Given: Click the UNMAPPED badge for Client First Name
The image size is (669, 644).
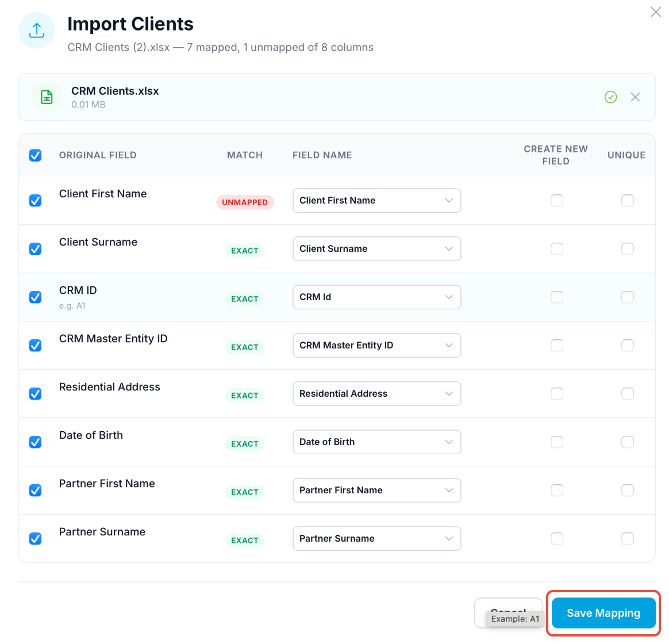Looking at the screenshot, I should tap(245, 202).
